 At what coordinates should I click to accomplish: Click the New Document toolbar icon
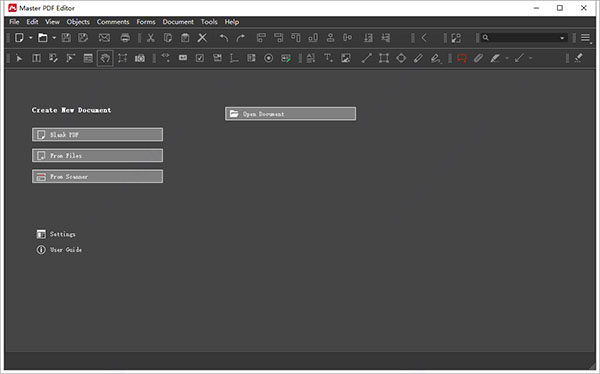pyautogui.click(x=19, y=38)
